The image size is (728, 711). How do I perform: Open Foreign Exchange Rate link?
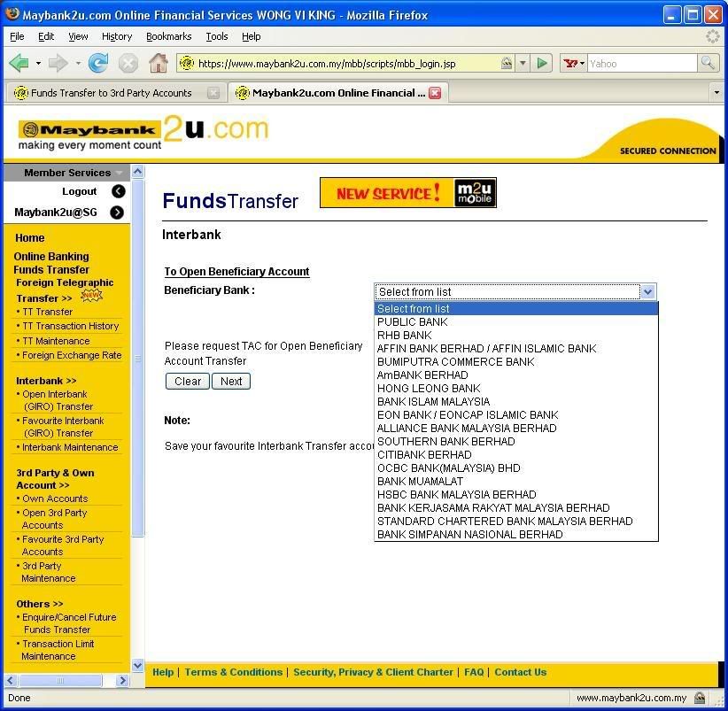pyautogui.click(x=72, y=356)
